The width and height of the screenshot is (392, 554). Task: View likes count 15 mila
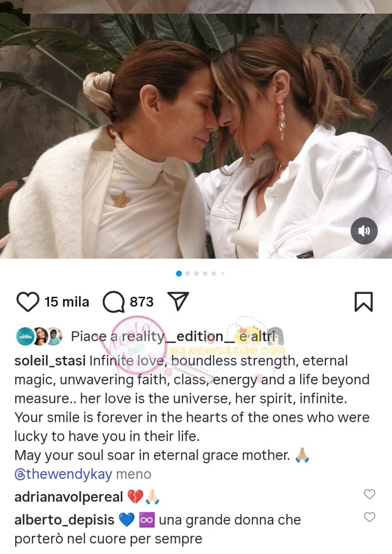(66, 302)
